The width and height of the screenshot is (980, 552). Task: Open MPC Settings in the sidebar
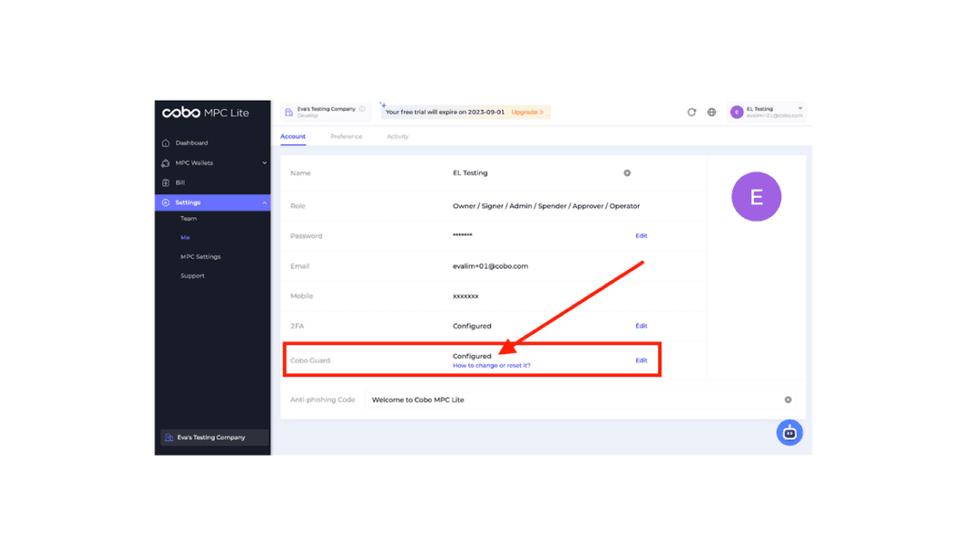pyautogui.click(x=201, y=257)
